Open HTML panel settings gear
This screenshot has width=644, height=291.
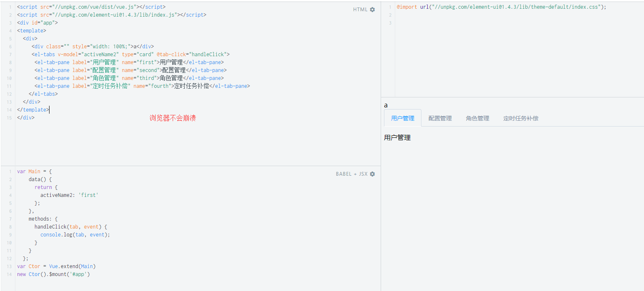pos(372,10)
